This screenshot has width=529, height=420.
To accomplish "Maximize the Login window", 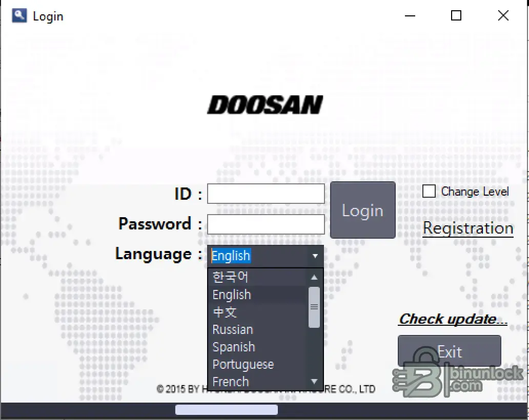I will 456,15.
